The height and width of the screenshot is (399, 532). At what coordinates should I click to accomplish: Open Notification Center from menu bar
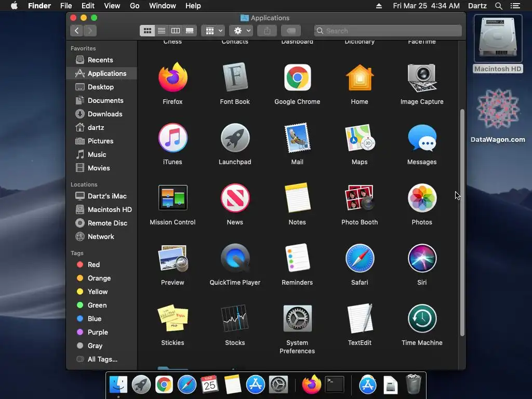point(515,6)
